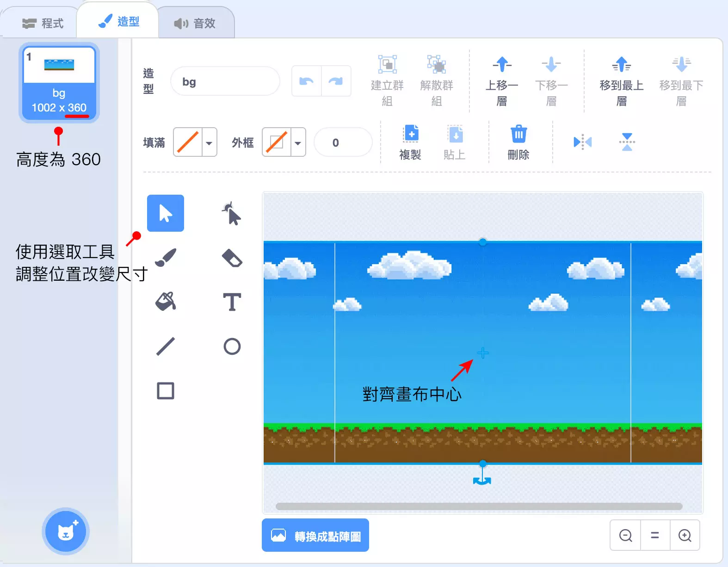Select the Fill bucket tool
The height and width of the screenshot is (567, 728).
165,302
